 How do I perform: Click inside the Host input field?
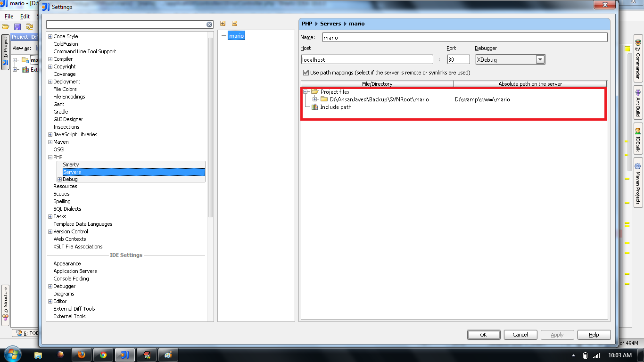tap(368, 59)
